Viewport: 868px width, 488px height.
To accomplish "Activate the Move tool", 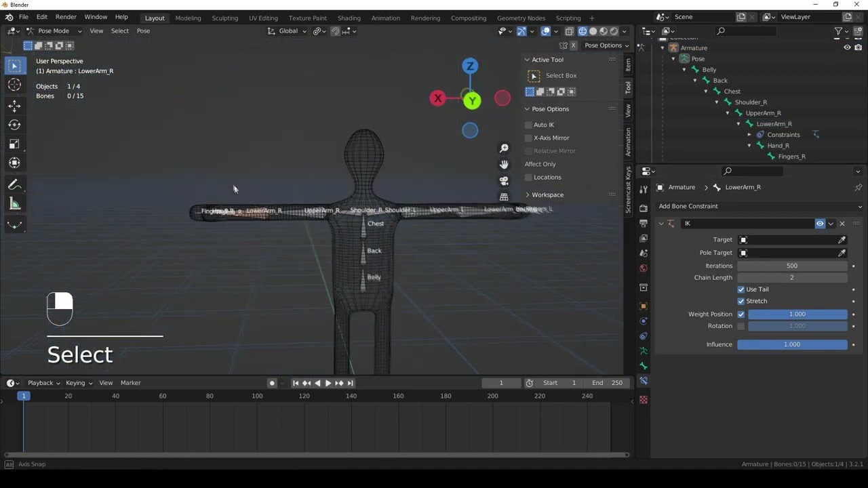I will click(14, 106).
